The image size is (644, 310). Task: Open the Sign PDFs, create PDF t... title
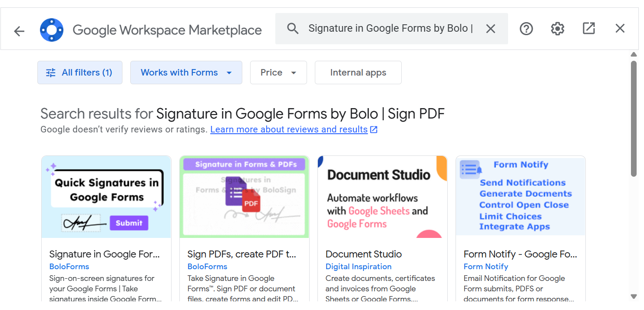(x=242, y=254)
